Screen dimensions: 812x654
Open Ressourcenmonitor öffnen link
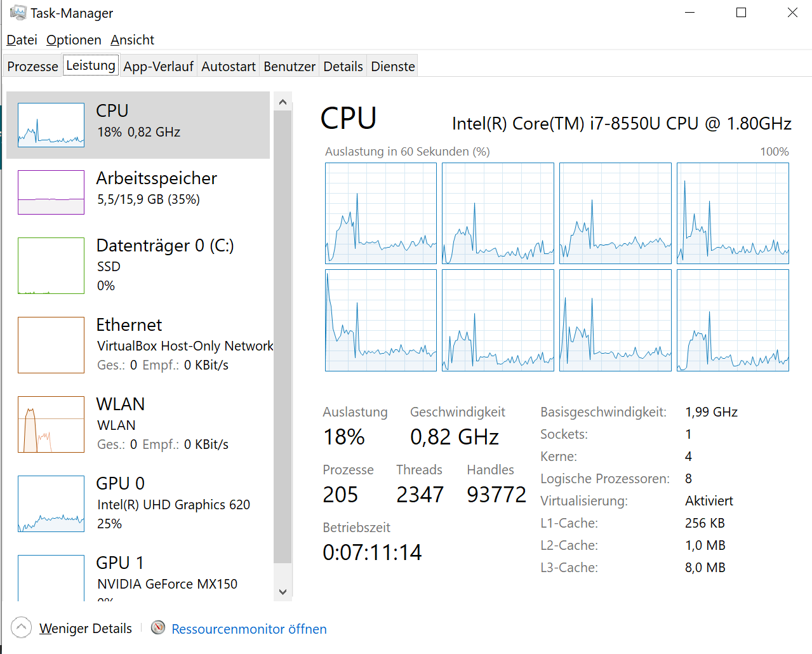click(248, 628)
